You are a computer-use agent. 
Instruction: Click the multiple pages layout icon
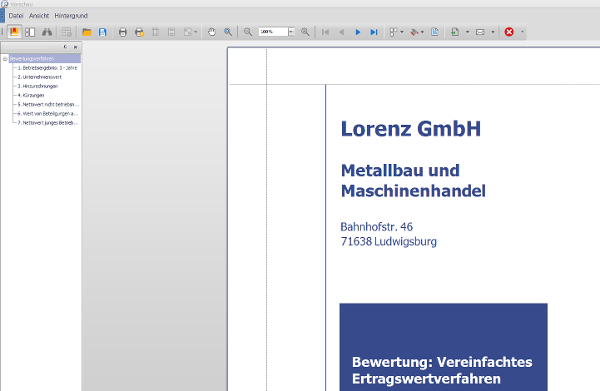(x=393, y=32)
